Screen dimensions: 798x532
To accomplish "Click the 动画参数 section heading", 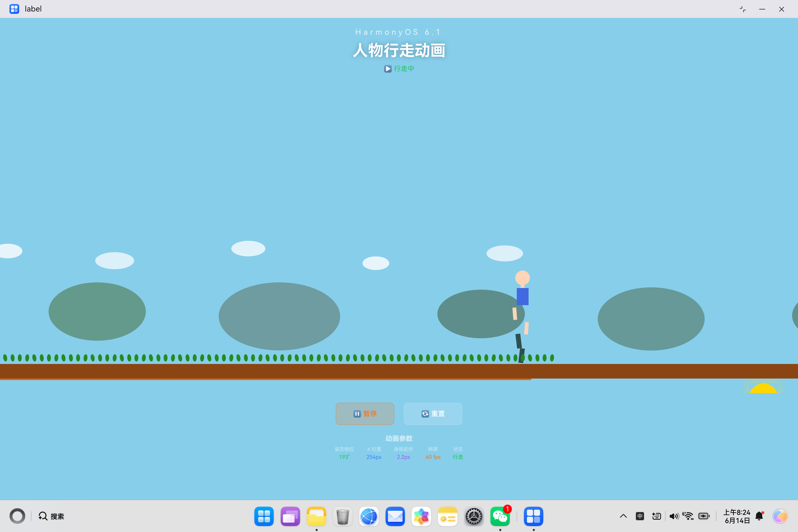I will point(399,438).
